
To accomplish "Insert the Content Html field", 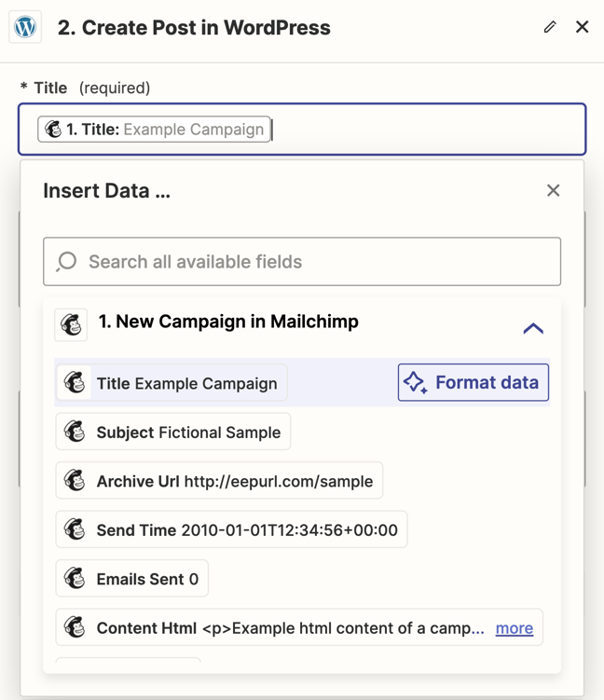I will (299, 627).
